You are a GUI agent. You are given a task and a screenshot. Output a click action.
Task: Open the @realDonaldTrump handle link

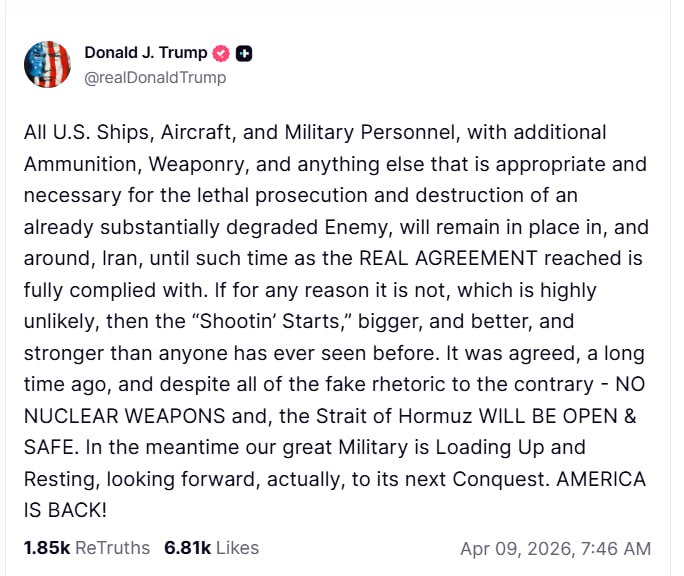(155, 77)
